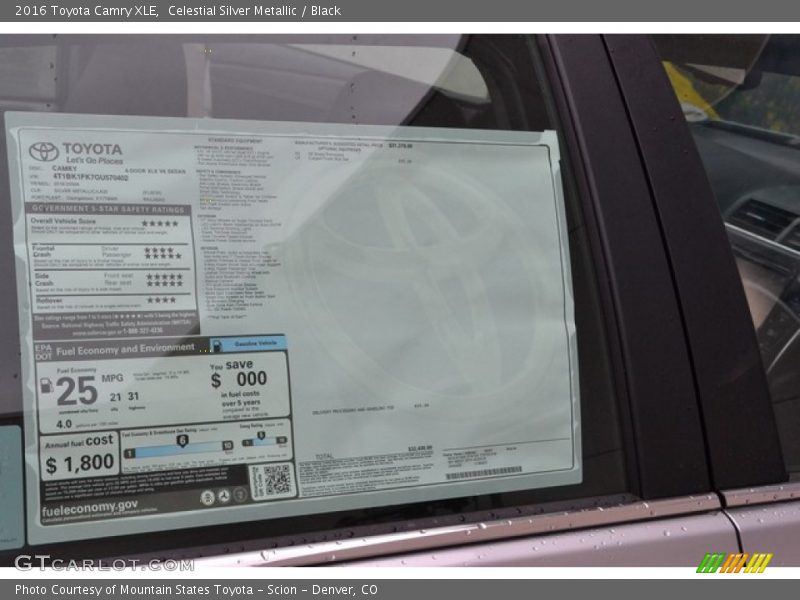800x600 pixels.
Task: Click the Photo Courtesy of Mountain States caption
Action: click(196, 590)
